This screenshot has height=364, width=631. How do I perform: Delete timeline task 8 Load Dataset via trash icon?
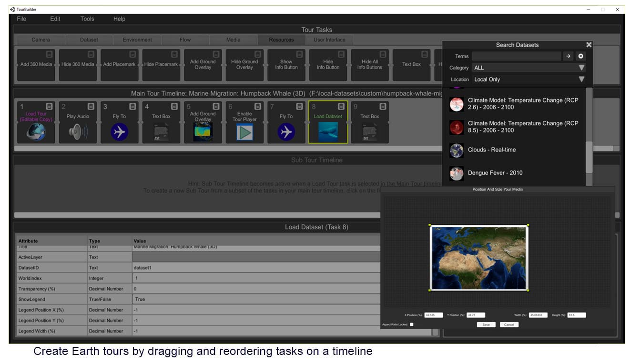pos(341,106)
